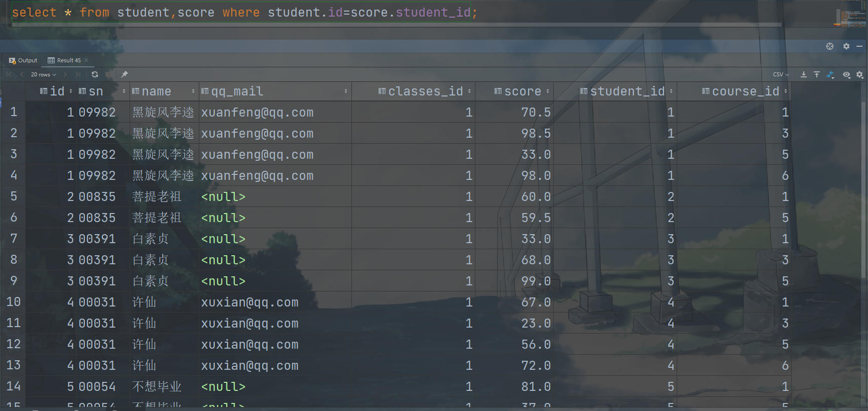Reload the query result page
This screenshot has height=411, width=868.
95,74
